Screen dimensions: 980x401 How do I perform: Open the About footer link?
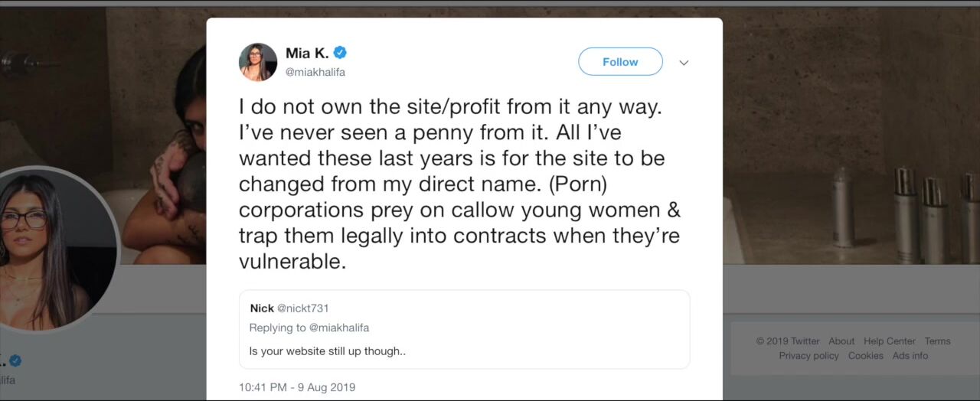point(841,341)
